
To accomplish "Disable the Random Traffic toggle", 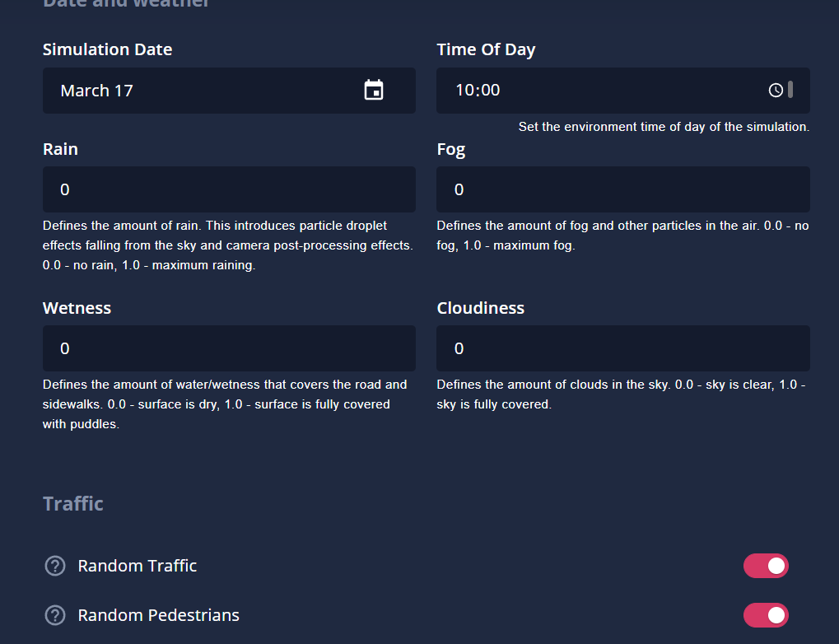I will click(765, 566).
